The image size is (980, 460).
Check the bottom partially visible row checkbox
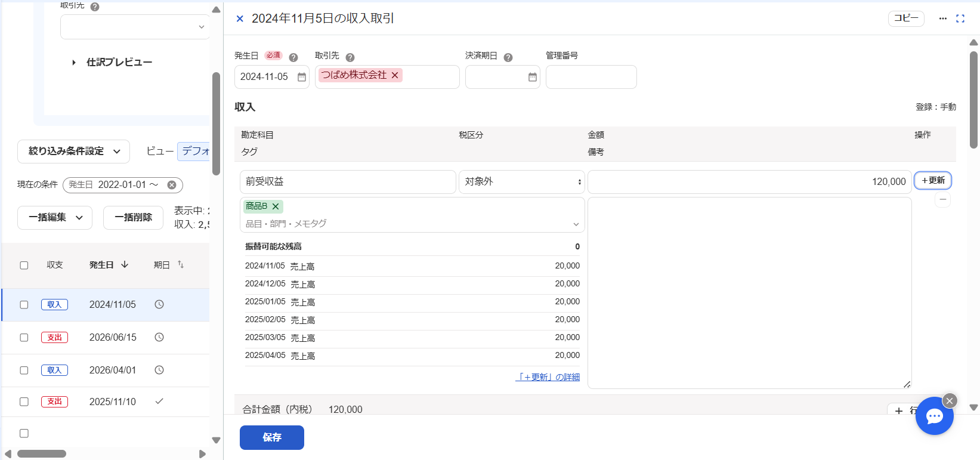click(x=24, y=433)
